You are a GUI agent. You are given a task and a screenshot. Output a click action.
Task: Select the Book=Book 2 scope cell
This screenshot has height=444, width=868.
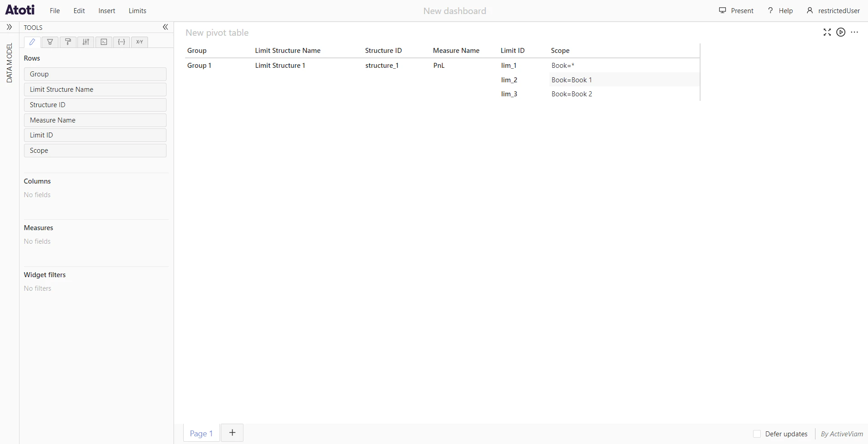624,94
